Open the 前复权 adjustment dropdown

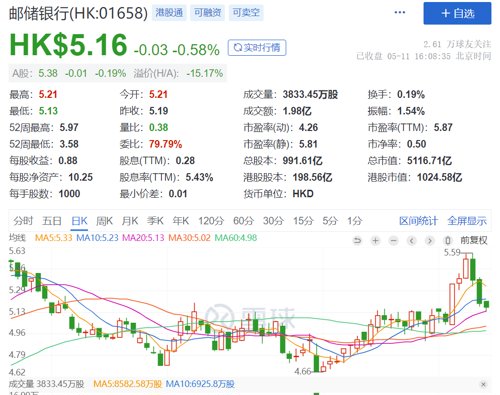tap(474, 240)
